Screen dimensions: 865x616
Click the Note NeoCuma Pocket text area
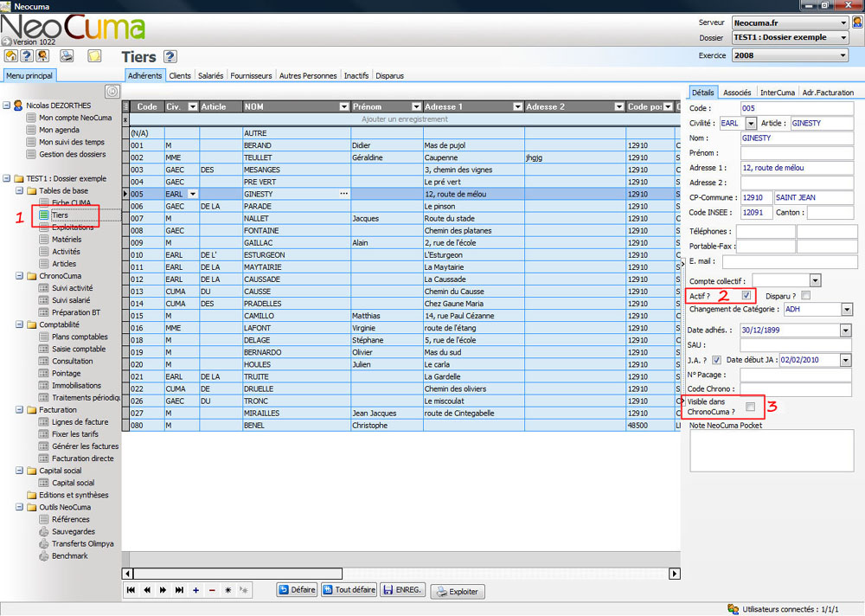click(x=772, y=451)
